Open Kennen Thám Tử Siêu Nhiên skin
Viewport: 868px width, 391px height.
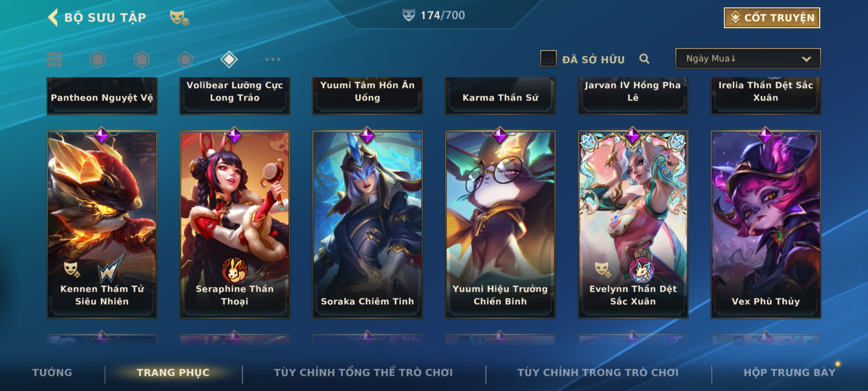click(102, 224)
